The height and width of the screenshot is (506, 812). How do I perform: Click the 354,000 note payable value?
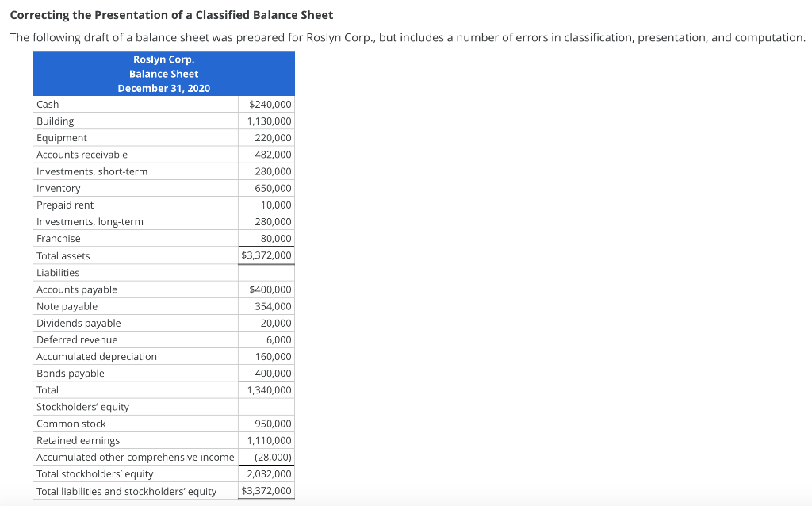pyautogui.click(x=273, y=306)
